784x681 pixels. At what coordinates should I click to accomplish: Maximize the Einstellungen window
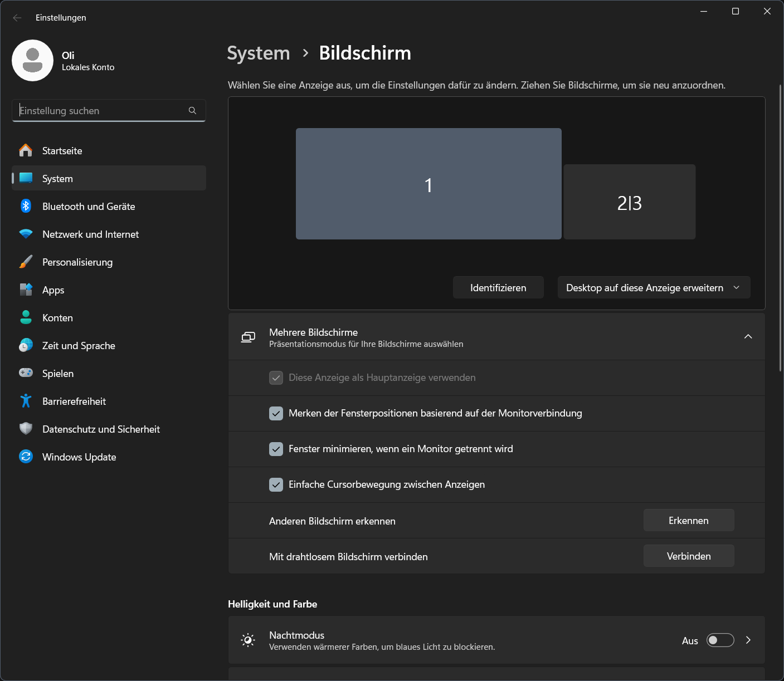(x=736, y=11)
